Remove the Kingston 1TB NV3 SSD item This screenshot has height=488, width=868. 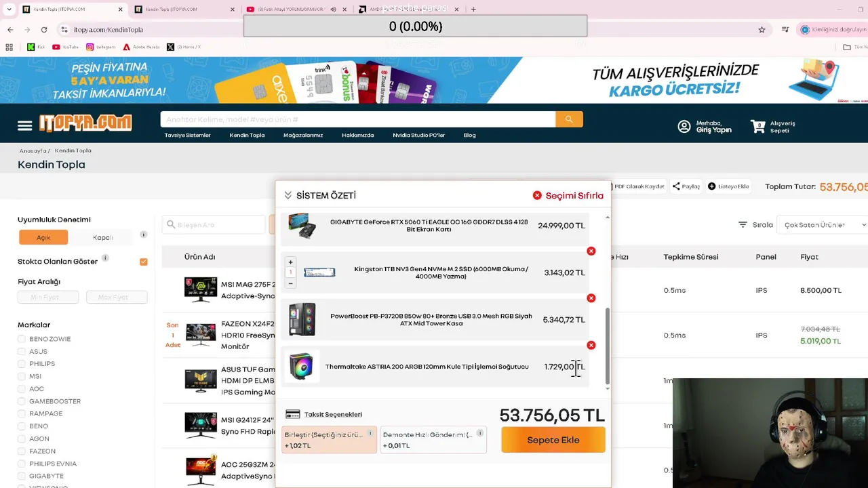[x=591, y=251]
